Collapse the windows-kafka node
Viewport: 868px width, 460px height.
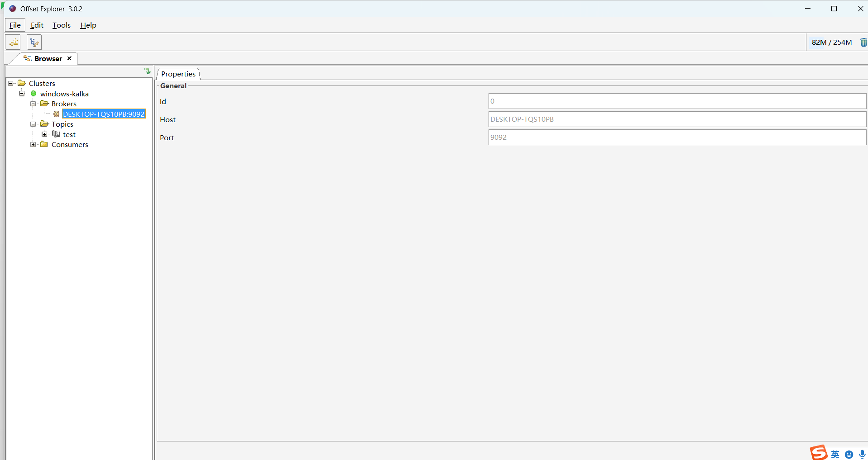point(22,94)
